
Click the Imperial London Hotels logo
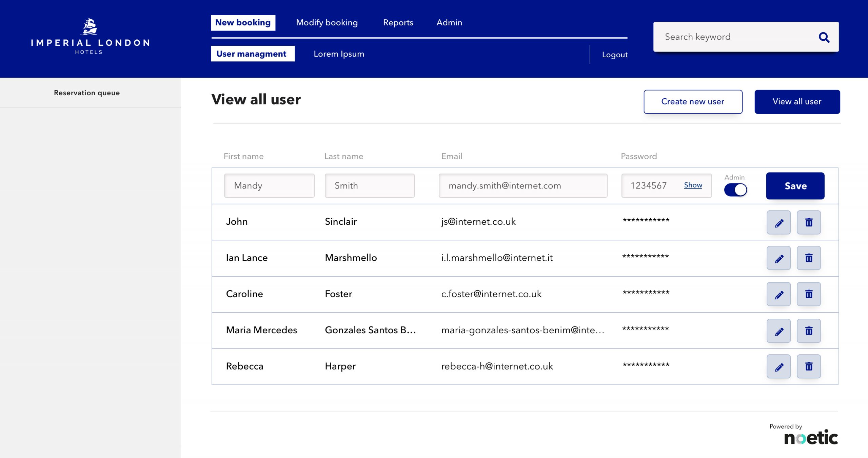[90, 36]
